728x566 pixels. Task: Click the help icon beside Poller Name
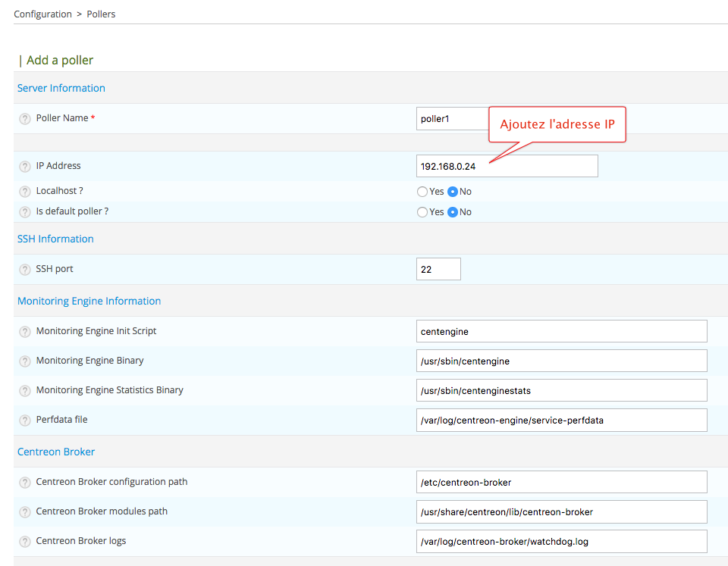[25, 119]
